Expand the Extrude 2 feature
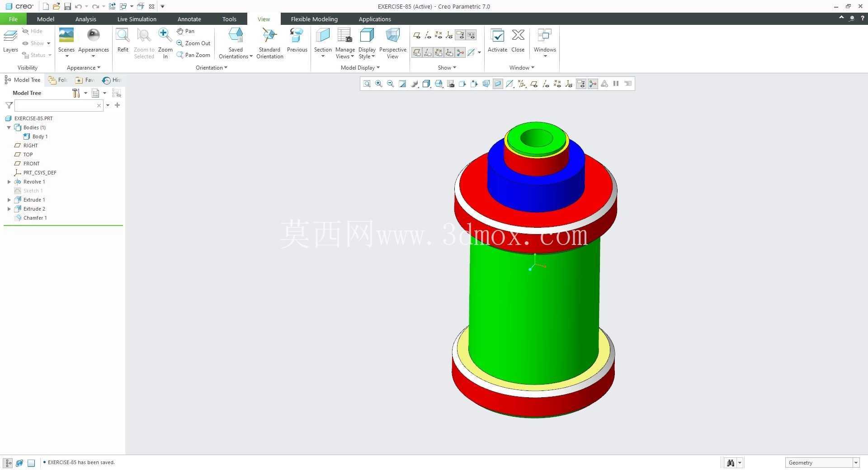This screenshot has height=470, width=868. (x=9, y=209)
